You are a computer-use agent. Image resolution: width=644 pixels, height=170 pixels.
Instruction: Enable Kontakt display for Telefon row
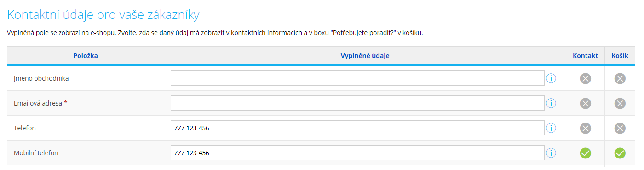click(585, 128)
